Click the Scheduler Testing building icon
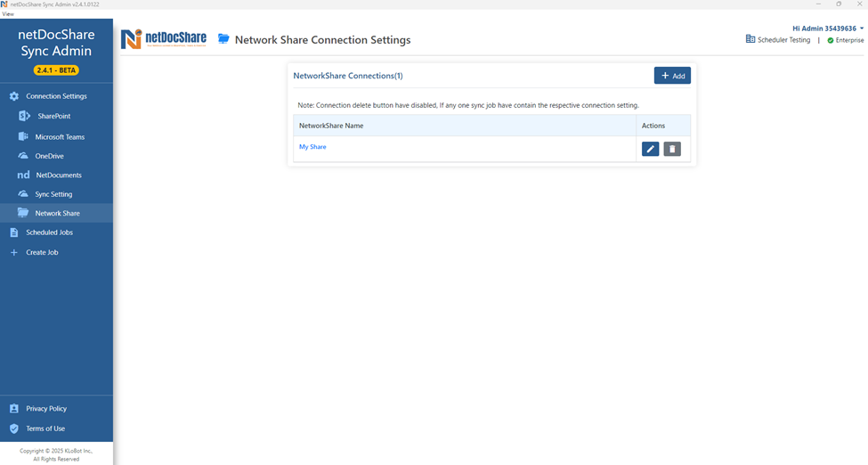868x465 pixels. tap(750, 39)
